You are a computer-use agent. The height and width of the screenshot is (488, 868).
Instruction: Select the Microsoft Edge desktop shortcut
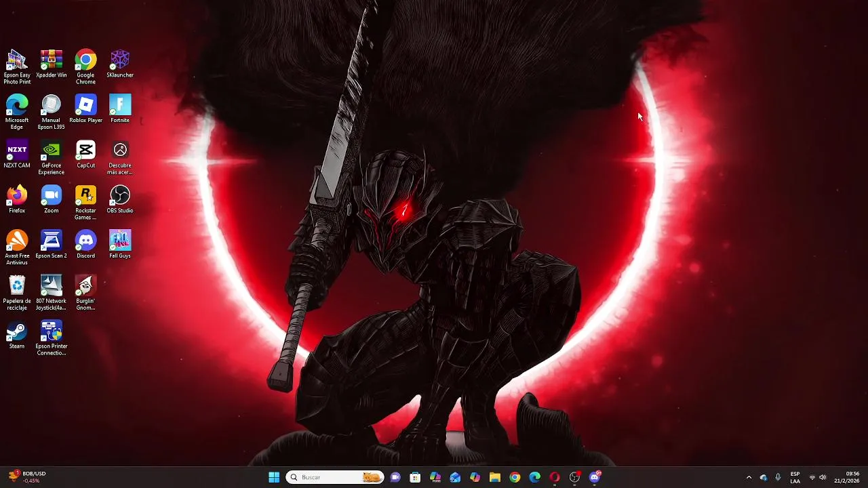pos(17,113)
